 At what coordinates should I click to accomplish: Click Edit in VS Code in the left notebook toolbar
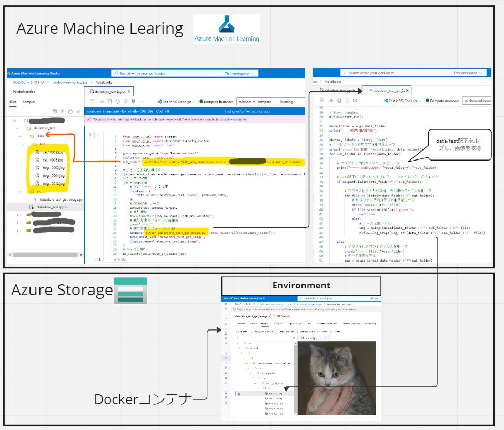point(176,101)
